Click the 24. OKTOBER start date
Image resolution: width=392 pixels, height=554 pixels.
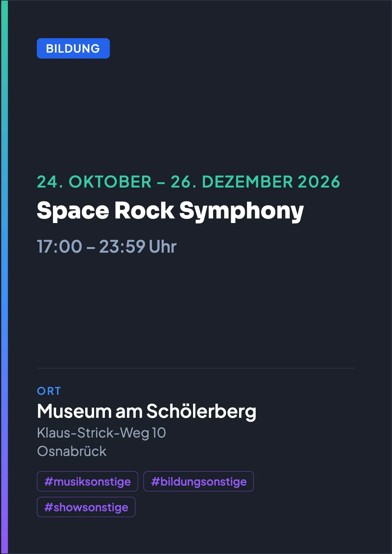[x=94, y=182]
